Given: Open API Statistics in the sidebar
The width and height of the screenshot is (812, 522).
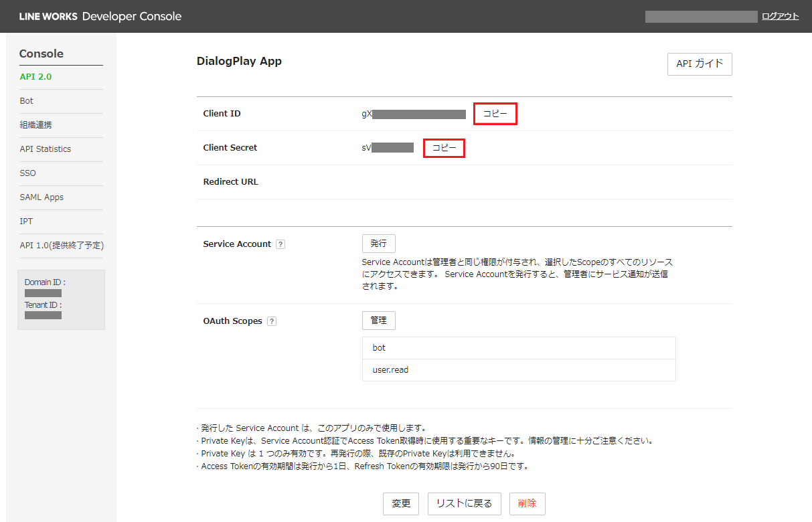Looking at the screenshot, I should [x=46, y=149].
